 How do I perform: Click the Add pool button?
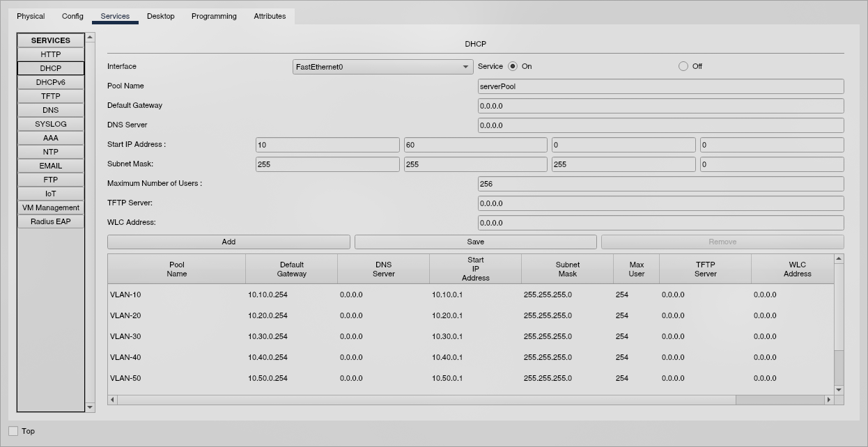pyautogui.click(x=228, y=242)
